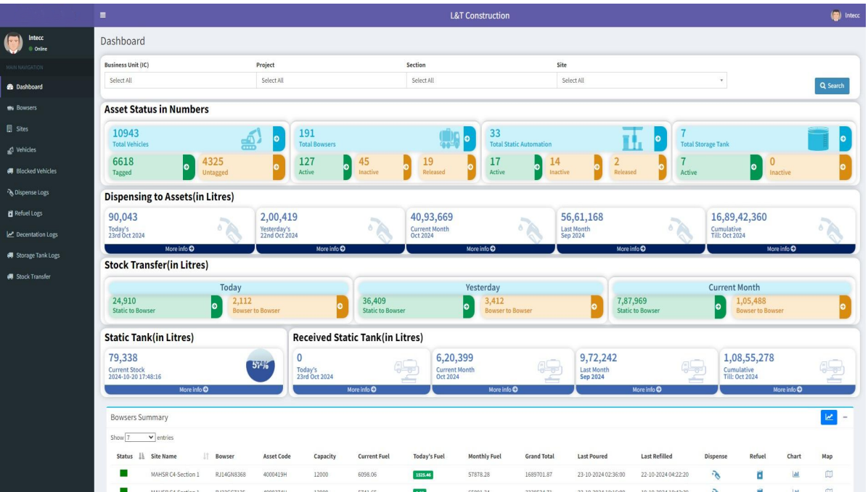
Task: Click More info under Cumulative 1,08,55,278 received
Action: [x=787, y=390]
